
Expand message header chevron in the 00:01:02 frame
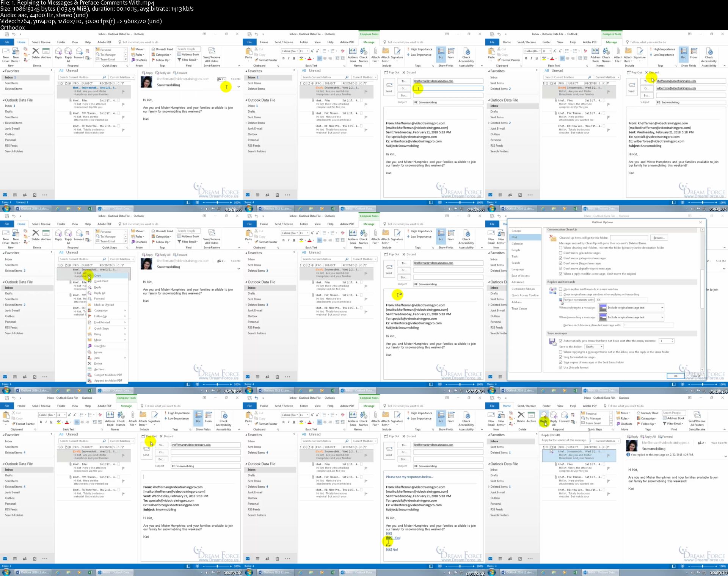tap(239, 87)
